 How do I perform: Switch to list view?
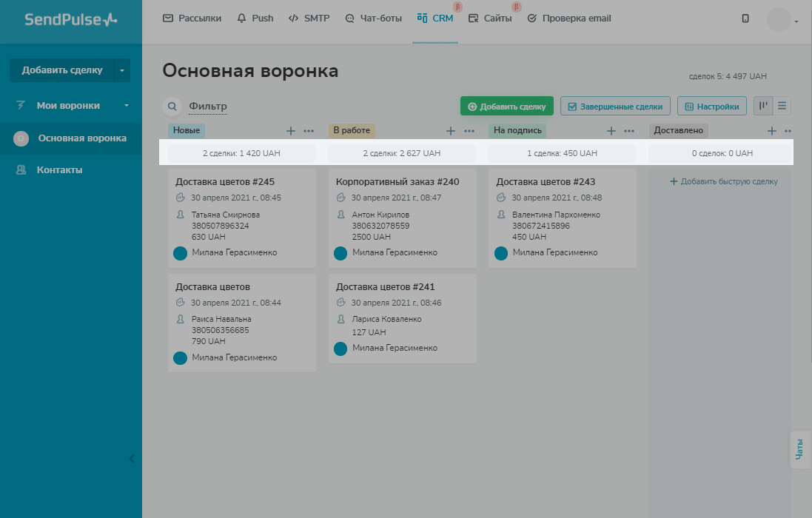click(x=782, y=106)
